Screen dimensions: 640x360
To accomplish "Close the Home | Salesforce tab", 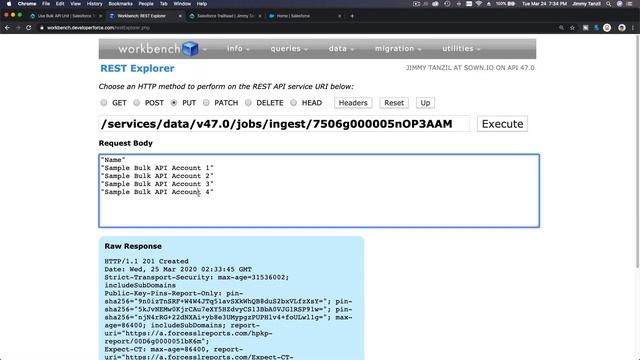I will tap(340, 16).
